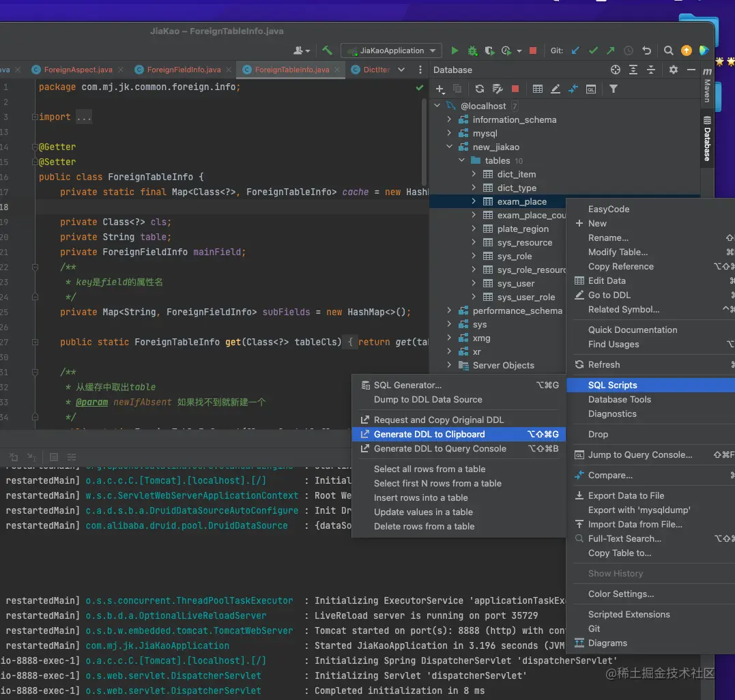The height and width of the screenshot is (700, 735).
Task: Roll back changes with the undo arrow icon
Action: (x=646, y=50)
